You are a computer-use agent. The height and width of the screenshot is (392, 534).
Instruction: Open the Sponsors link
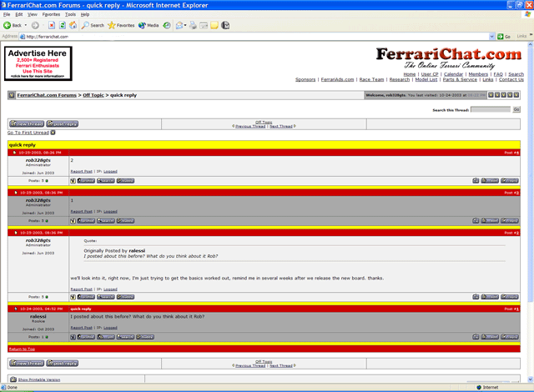305,79
